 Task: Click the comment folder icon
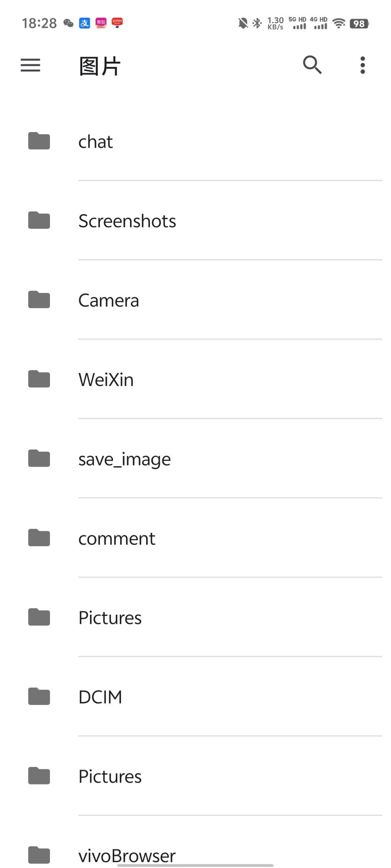point(39,538)
